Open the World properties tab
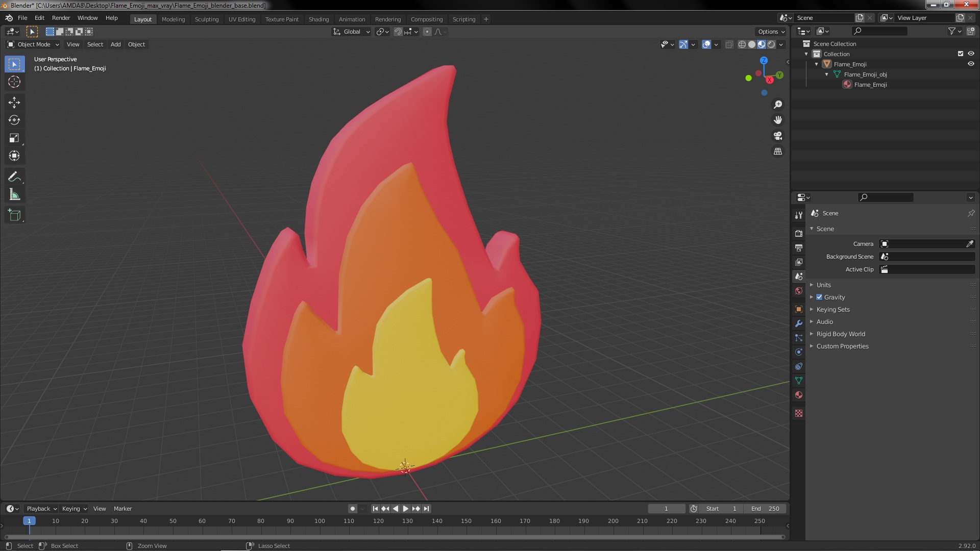This screenshot has height=551, width=980. click(x=799, y=291)
